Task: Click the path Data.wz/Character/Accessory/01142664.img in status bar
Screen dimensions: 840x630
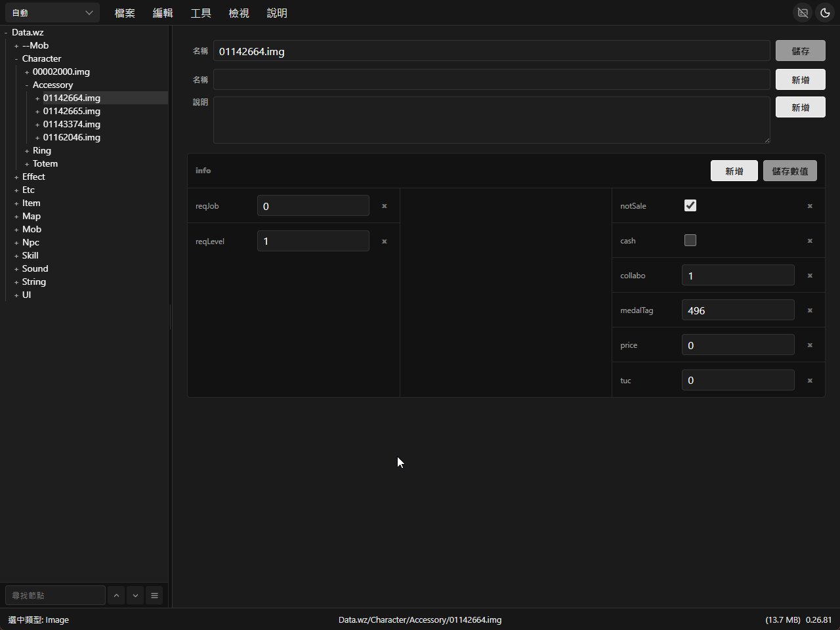Action: click(420, 619)
